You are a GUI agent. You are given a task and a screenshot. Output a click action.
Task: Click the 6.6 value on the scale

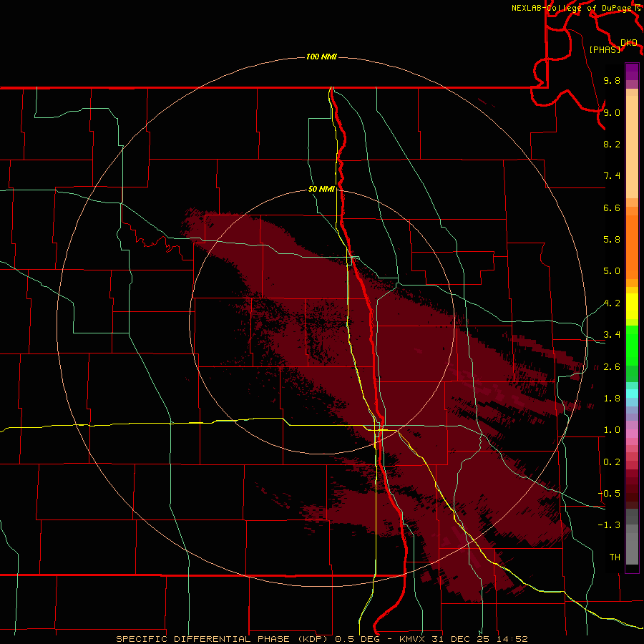(612, 208)
